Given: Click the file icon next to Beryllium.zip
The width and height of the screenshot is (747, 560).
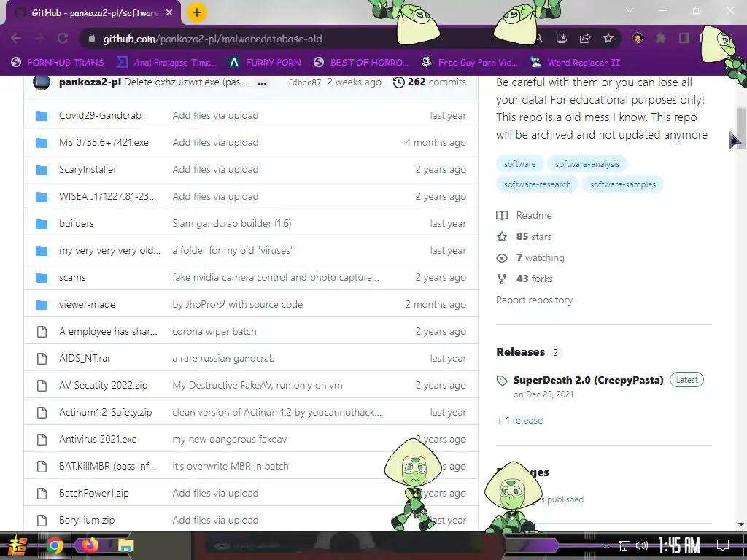Looking at the screenshot, I should point(42,521).
